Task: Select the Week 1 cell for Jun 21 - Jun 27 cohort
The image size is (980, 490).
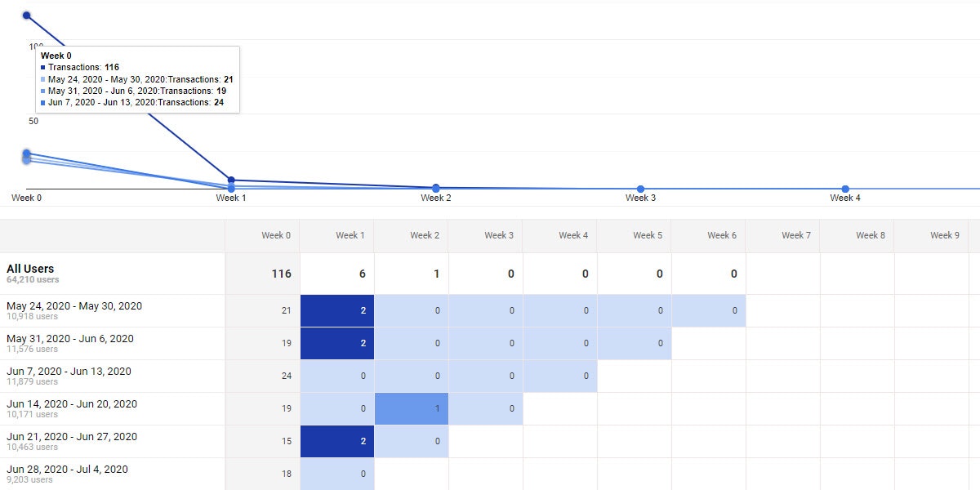Action: (x=337, y=441)
